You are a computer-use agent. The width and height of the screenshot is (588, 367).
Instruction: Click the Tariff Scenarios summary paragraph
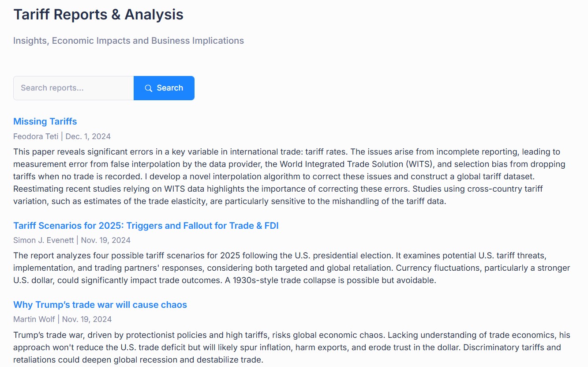[292, 268]
